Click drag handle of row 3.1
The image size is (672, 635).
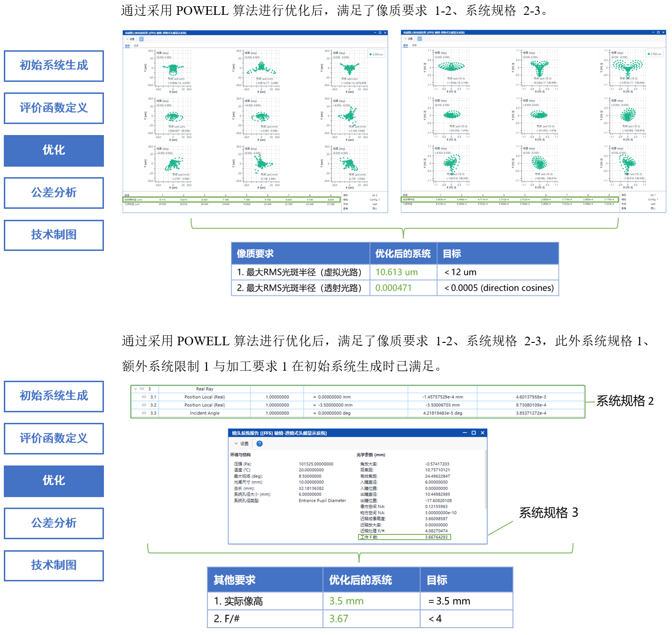(144, 397)
